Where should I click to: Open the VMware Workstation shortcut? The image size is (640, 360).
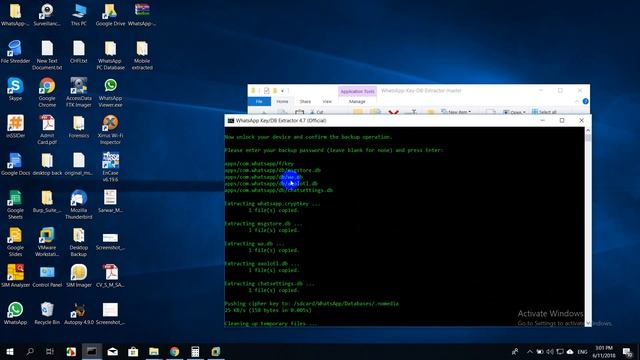[x=47, y=242]
